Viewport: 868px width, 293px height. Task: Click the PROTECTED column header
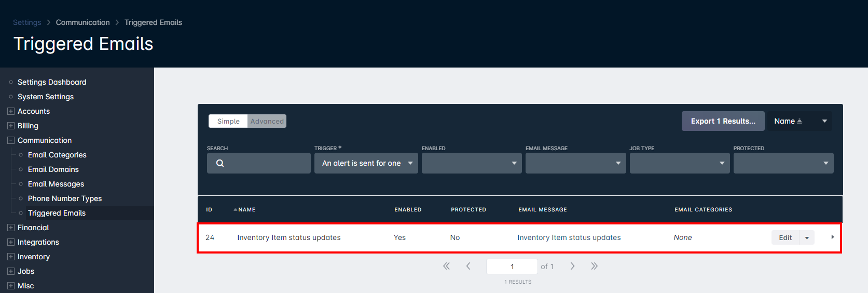[x=469, y=210]
